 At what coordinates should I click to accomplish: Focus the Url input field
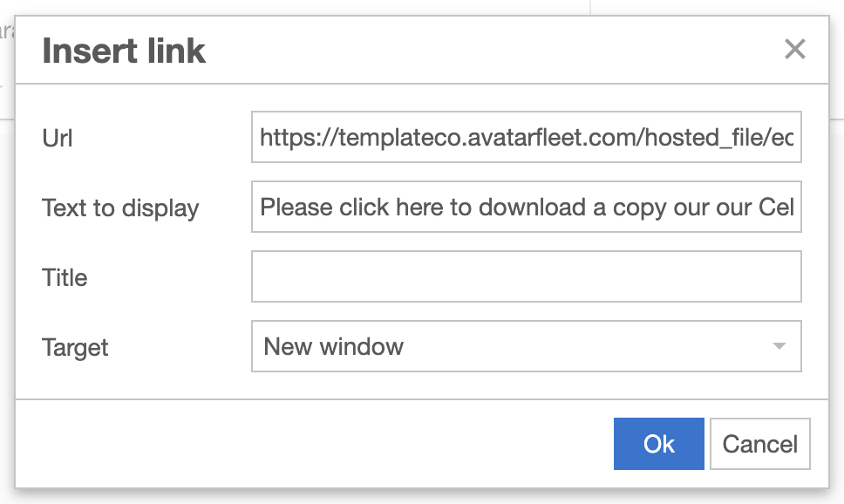(x=526, y=137)
